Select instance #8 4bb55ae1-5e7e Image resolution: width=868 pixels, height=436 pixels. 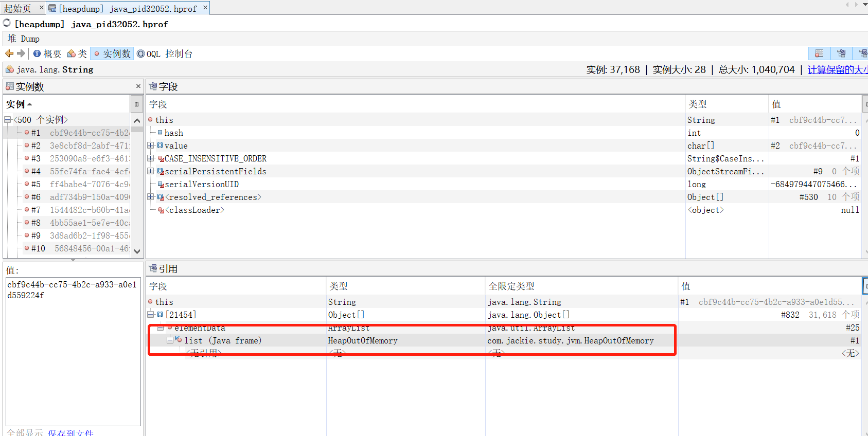(67, 223)
